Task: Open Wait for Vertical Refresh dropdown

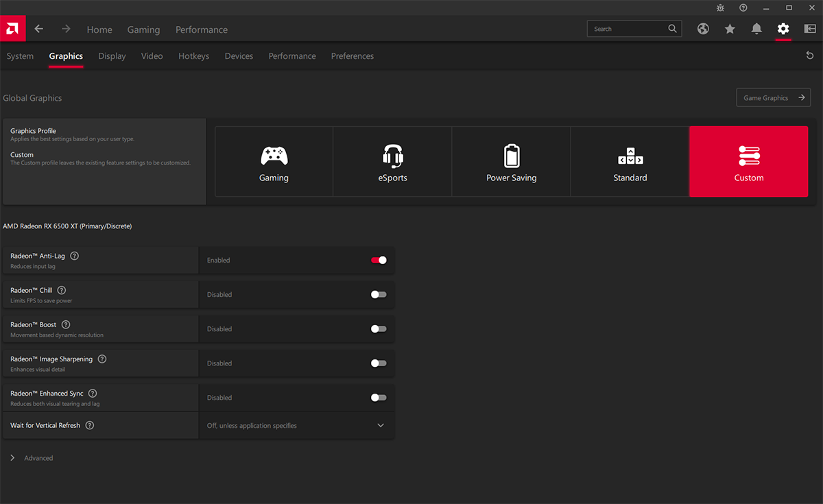Action: [296, 425]
